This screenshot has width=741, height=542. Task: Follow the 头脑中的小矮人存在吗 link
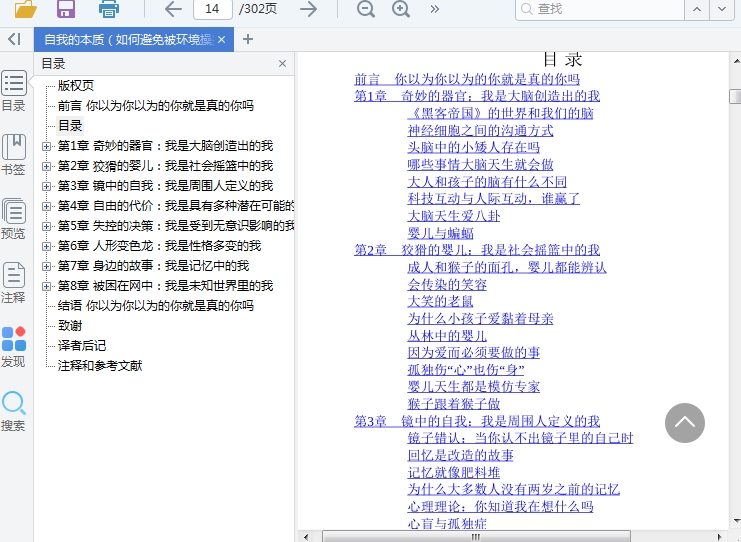click(x=474, y=147)
